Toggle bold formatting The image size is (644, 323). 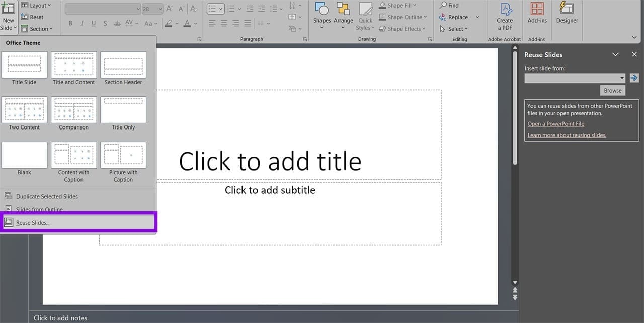(70, 24)
